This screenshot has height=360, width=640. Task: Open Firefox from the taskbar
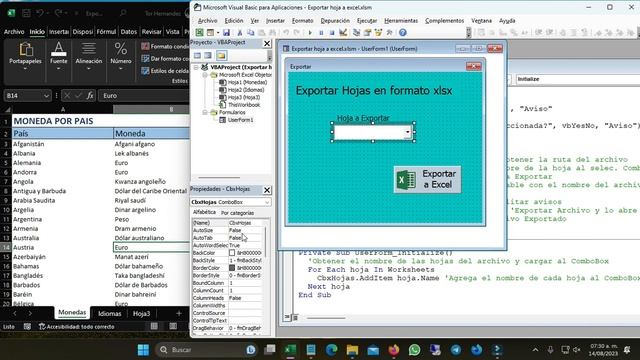(394, 350)
